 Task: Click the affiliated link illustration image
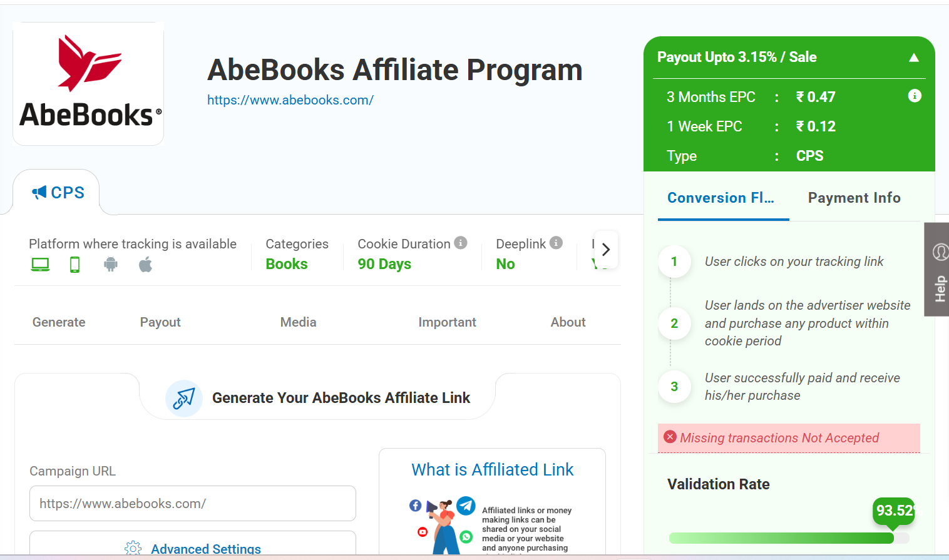point(443,527)
